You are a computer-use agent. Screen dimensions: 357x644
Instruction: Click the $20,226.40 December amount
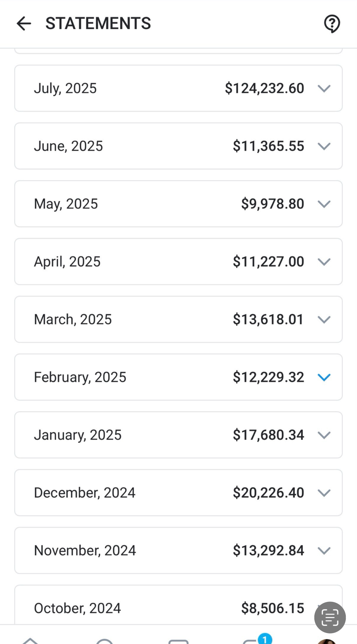(x=268, y=493)
